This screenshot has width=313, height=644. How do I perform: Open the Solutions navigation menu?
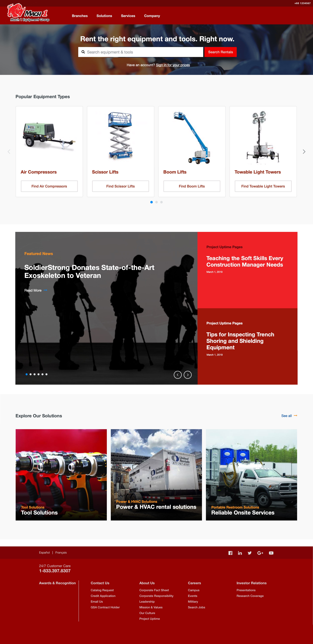pos(104,16)
